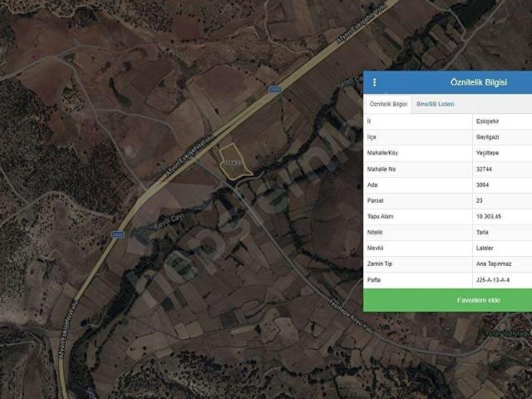Select the Ada value 3064
Image resolution: width=532 pixels, height=399 pixels.
pyautogui.click(x=482, y=185)
